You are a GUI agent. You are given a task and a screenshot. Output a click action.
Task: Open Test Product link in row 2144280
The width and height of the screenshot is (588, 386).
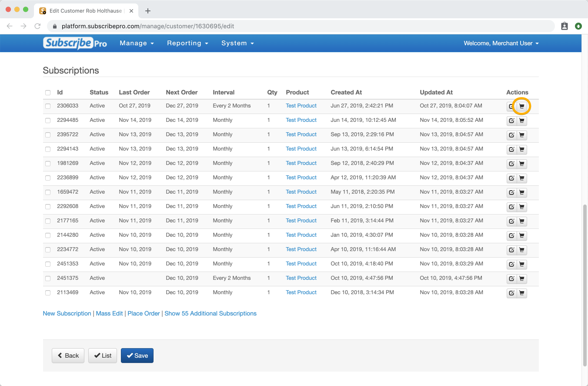point(301,235)
